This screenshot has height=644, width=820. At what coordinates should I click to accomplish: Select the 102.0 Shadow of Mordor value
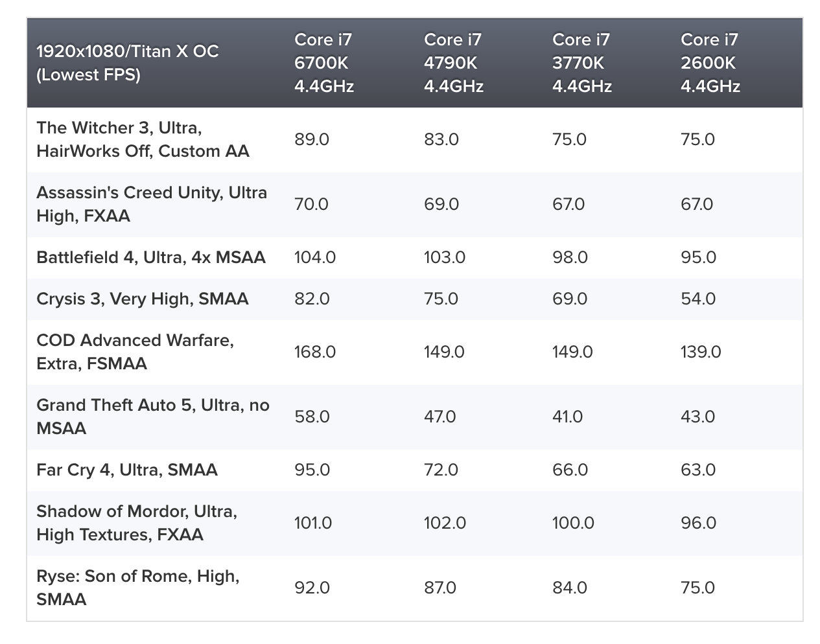(445, 523)
